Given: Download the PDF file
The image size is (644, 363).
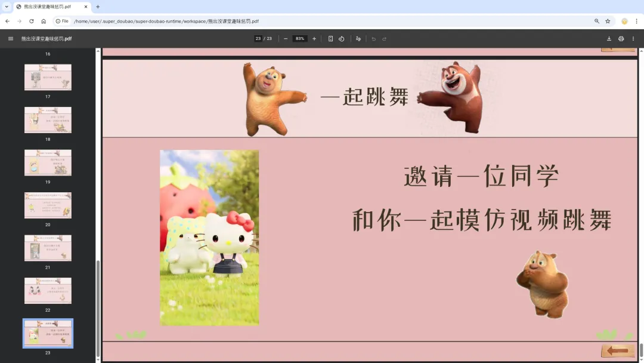Looking at the screenshot, I should click(609, 39).
